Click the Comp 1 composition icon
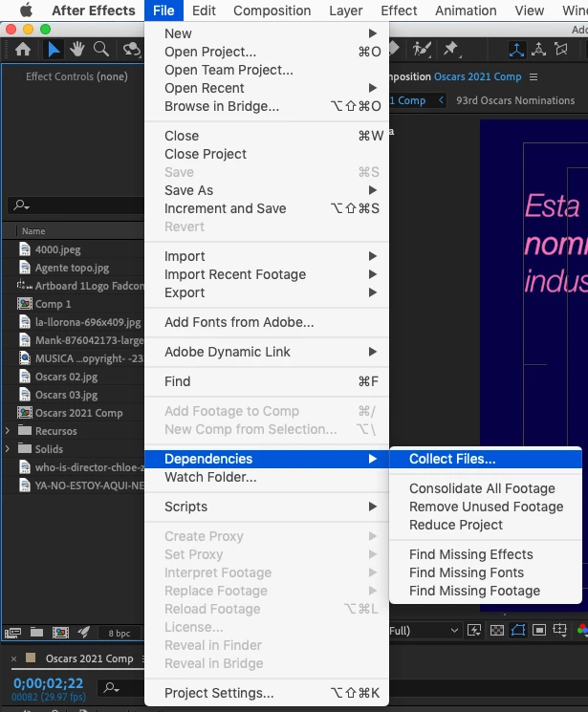Image resolution: width=588 pixels, height=712 pixels. (25, 303)
